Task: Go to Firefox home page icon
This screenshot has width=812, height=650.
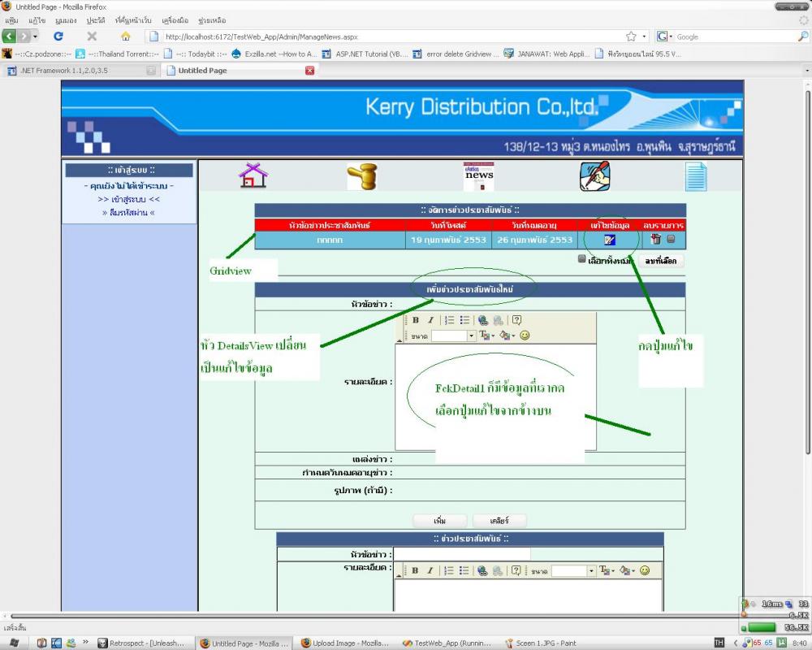Action: point(126,37)
